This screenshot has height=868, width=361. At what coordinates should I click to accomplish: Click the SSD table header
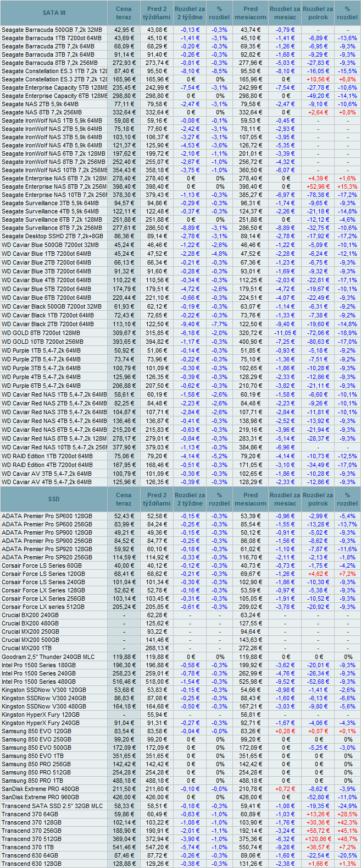(x=54, y=499)
